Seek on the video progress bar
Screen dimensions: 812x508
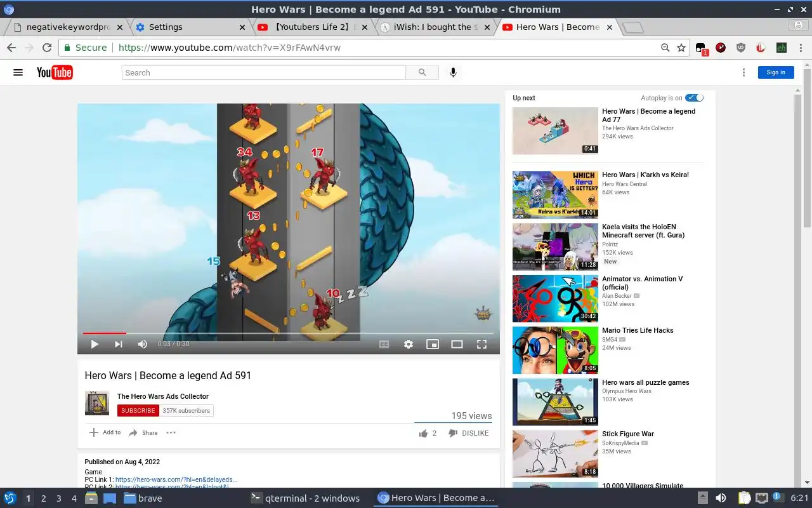[x=288, y=333]
